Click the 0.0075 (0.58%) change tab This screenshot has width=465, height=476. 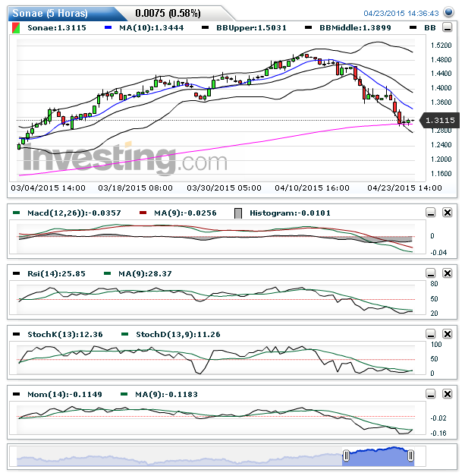click(x=168, y=14)
